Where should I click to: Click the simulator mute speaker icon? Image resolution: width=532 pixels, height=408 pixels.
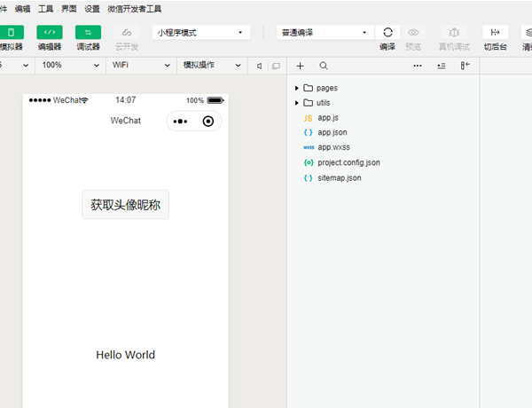pyautogui.click(x=259, y=66)
